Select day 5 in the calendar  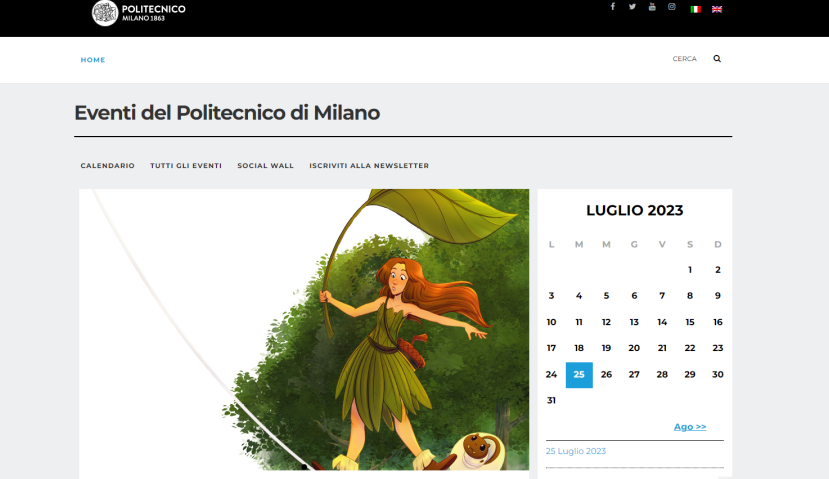coord(606,296)
